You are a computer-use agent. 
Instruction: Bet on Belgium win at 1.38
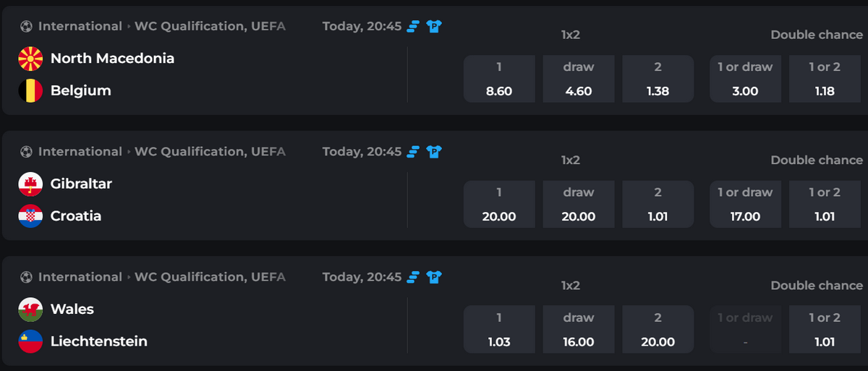(x=658, y=80)
